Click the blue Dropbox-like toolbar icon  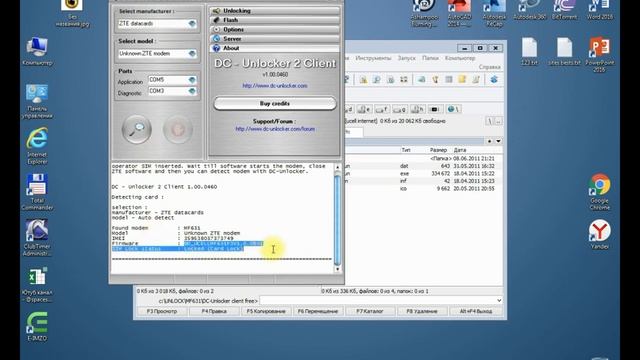coord(494,80)
